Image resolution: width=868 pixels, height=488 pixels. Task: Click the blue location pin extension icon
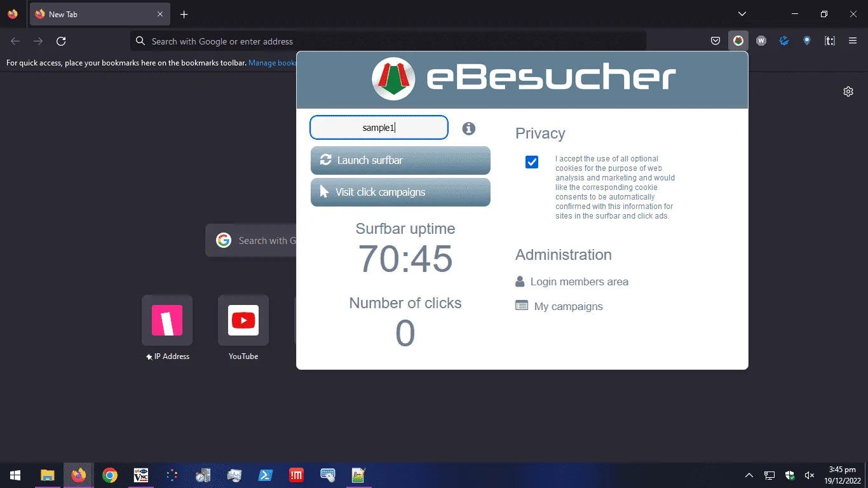[x=807, y=41]
